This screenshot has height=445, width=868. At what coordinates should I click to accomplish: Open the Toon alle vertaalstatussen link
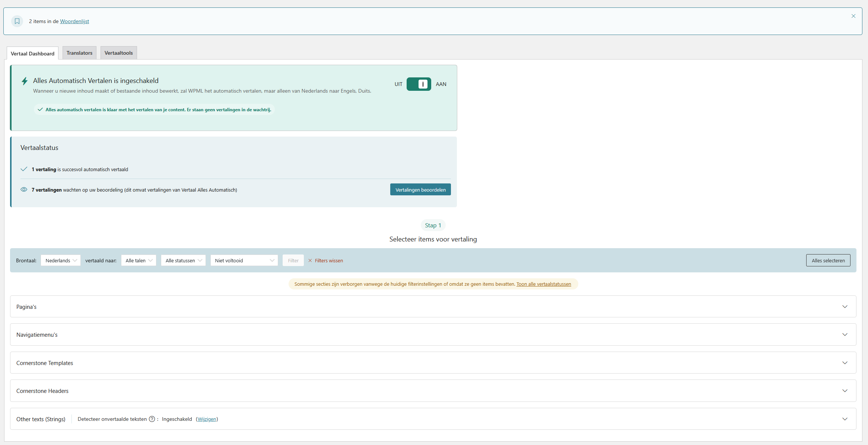pyautogui.click(x=543, y=284)
